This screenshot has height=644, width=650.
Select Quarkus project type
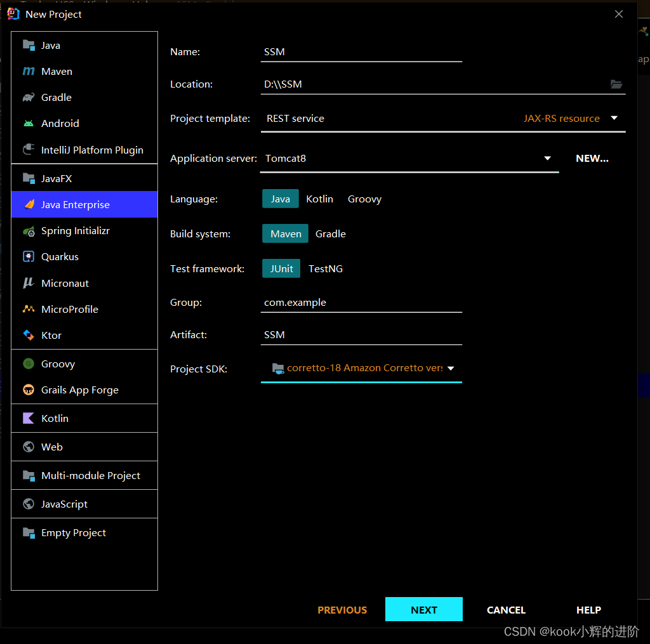pyautogui.click(x=84, y=256)
